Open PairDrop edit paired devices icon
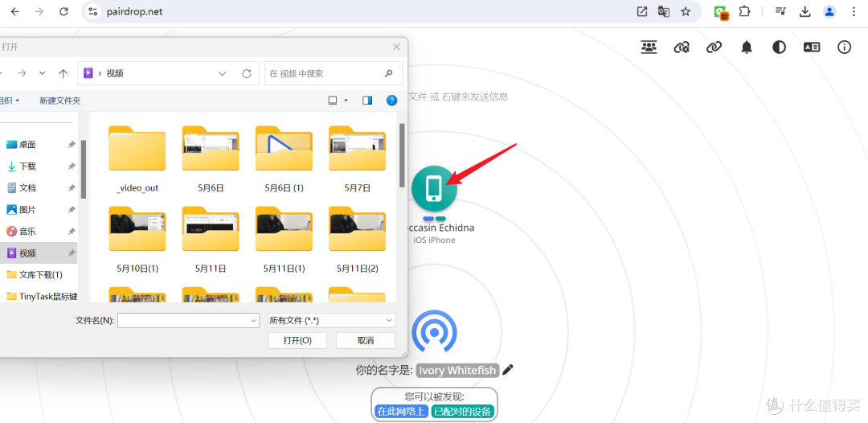 (681, 47)
